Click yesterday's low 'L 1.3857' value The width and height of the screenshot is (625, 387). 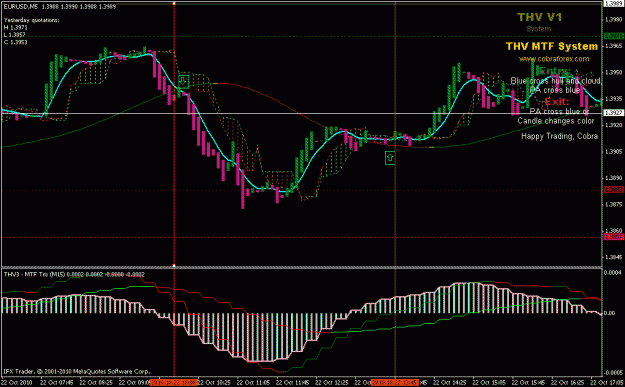(x=15, y=35)
